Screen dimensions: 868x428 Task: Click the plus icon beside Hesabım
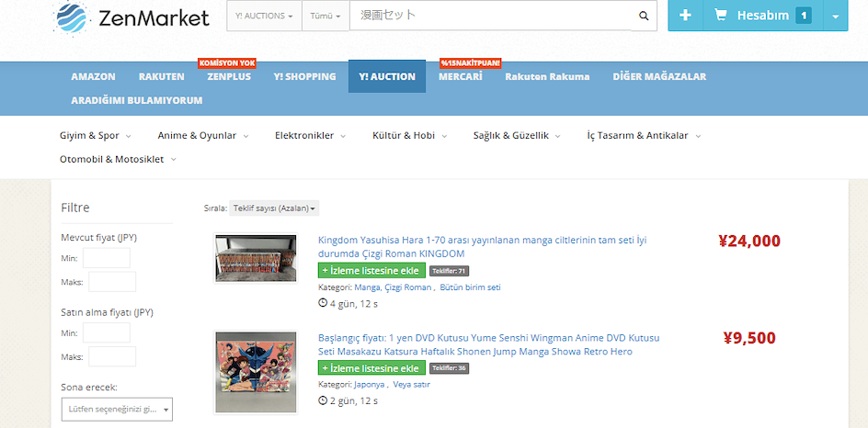(685, 16)
